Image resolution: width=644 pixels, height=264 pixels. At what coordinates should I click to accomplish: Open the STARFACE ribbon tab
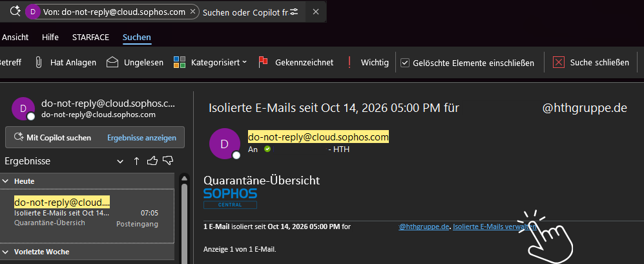(90, 38)
